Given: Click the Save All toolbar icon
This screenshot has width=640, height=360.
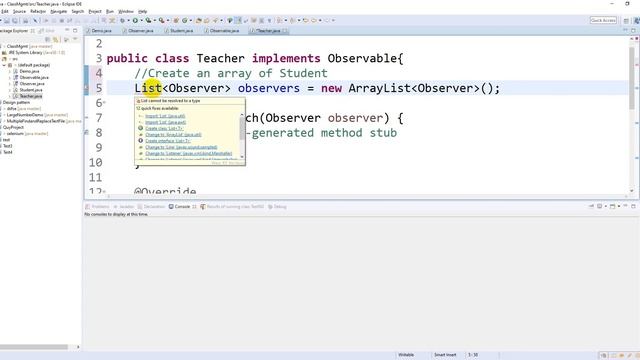Looking at the screenshot, I should pos(15,20).
